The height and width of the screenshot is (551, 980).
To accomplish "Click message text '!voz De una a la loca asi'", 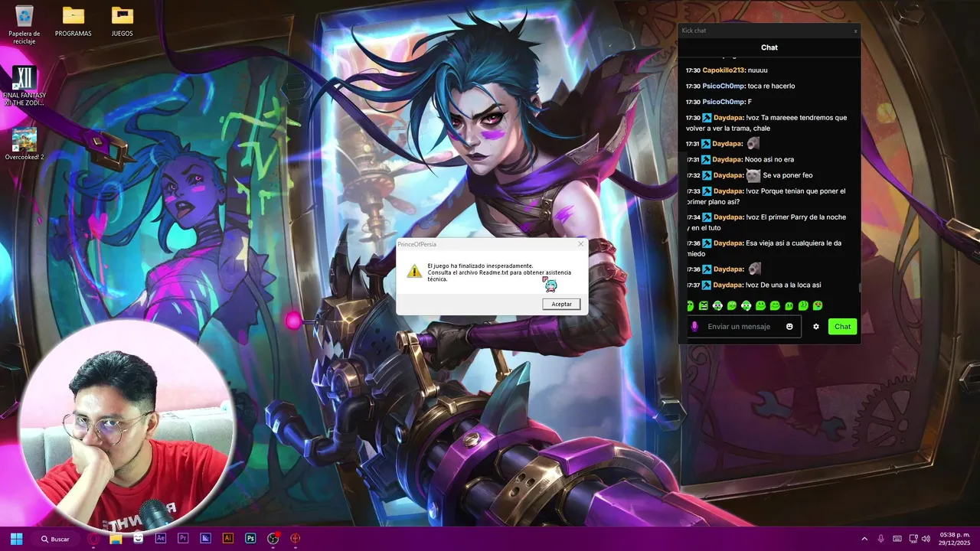I will pos(783,285).
